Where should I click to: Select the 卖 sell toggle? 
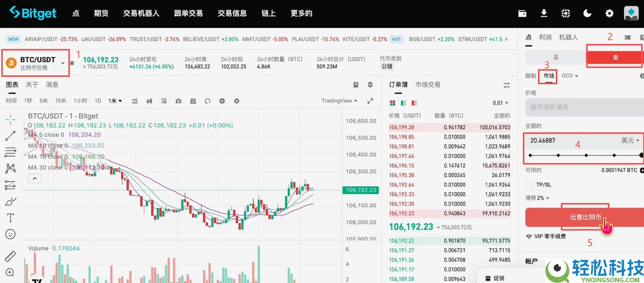pyautogui.click(x=615, y=57)
